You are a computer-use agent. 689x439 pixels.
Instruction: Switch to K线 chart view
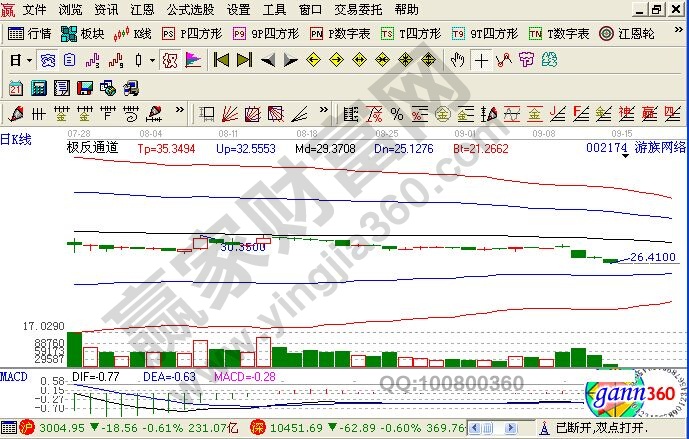pos(132,34)
